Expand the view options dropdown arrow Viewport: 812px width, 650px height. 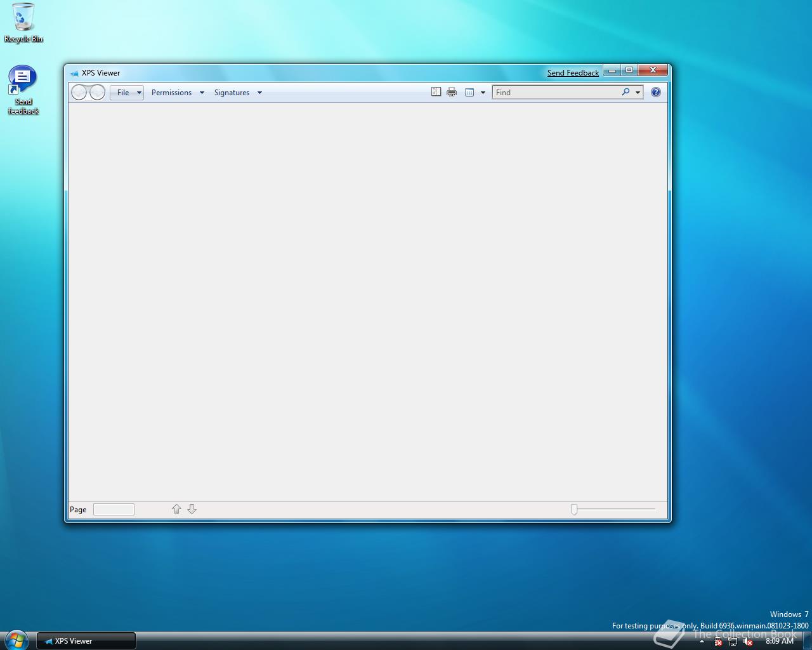pos(483,93)
